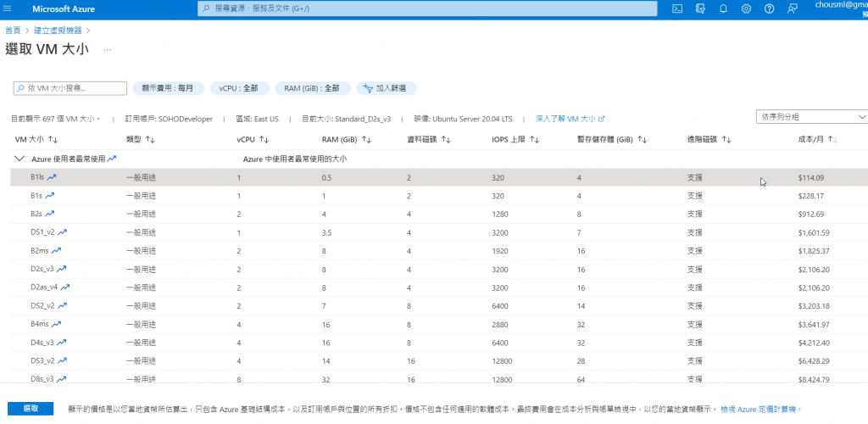Open the 依序列分組 grouping dropdown
The width and height of the screenshot is (868, 424).
point(812,117)
